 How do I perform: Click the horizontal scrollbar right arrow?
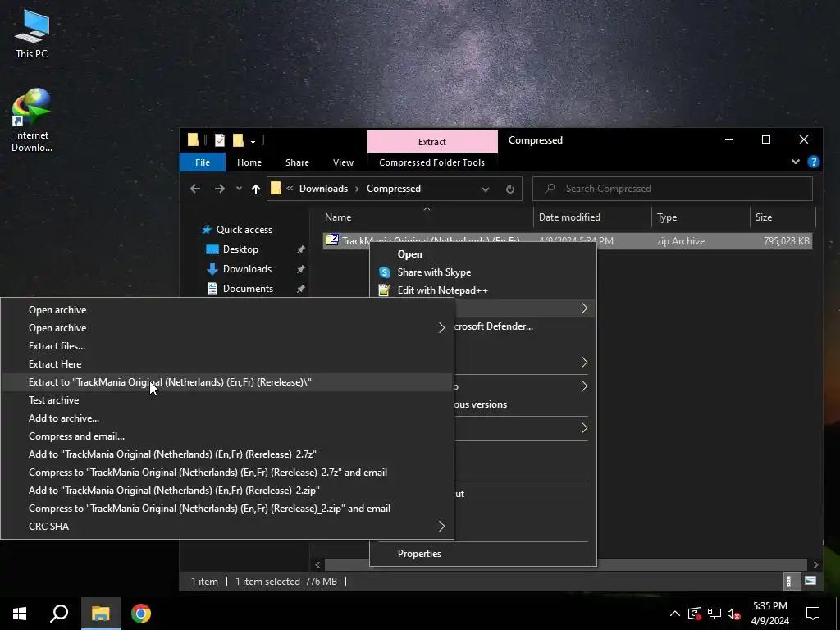tap(816, 564)
